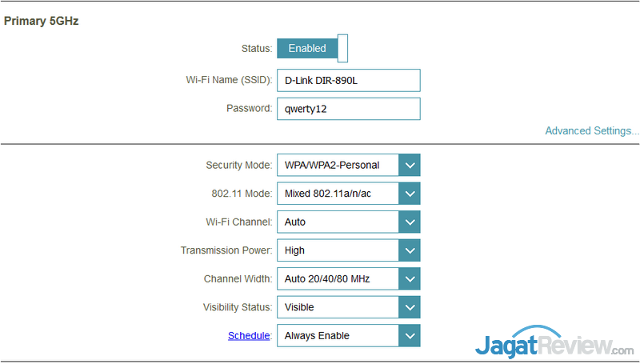This screenshot has width=640, height=364.
Task: Click the Visibility Status chevron arrow
Action: [x=409, y=307]
